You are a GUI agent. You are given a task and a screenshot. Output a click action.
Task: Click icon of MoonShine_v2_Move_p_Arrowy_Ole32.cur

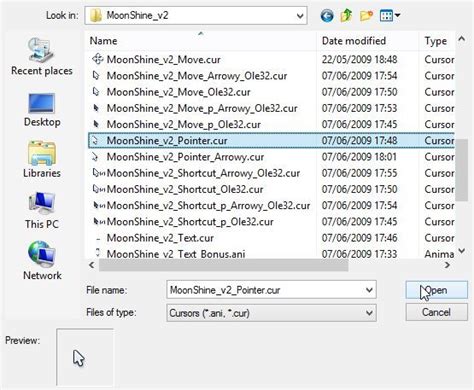click(x=96, y=108)
